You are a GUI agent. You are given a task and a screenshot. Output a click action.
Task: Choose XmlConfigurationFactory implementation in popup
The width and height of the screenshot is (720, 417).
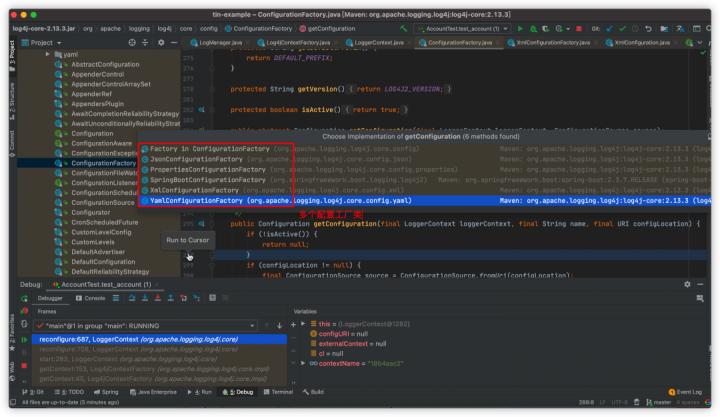point(425,190)
